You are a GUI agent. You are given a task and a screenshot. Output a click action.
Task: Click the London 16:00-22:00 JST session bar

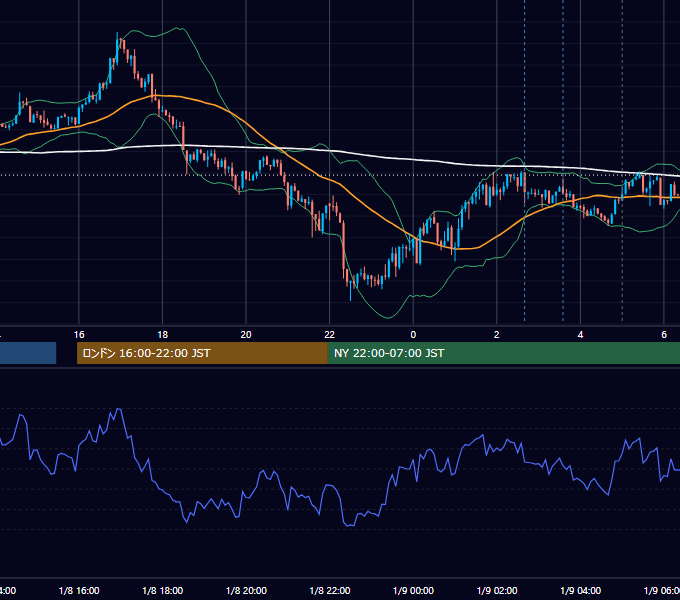tap(202, 353)
